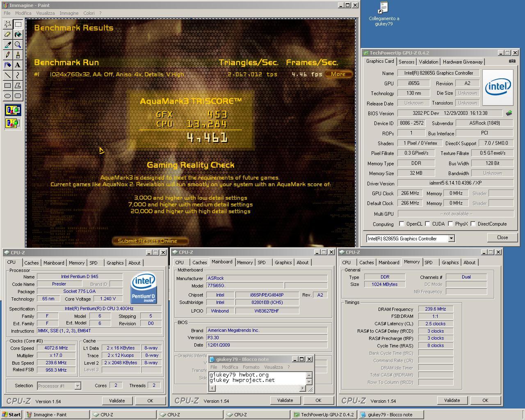Image resolution: width=525 pixels, height=420 pixels.
Task: Enable the CUDA checkbox in GPU-Z
Action: 427,224
